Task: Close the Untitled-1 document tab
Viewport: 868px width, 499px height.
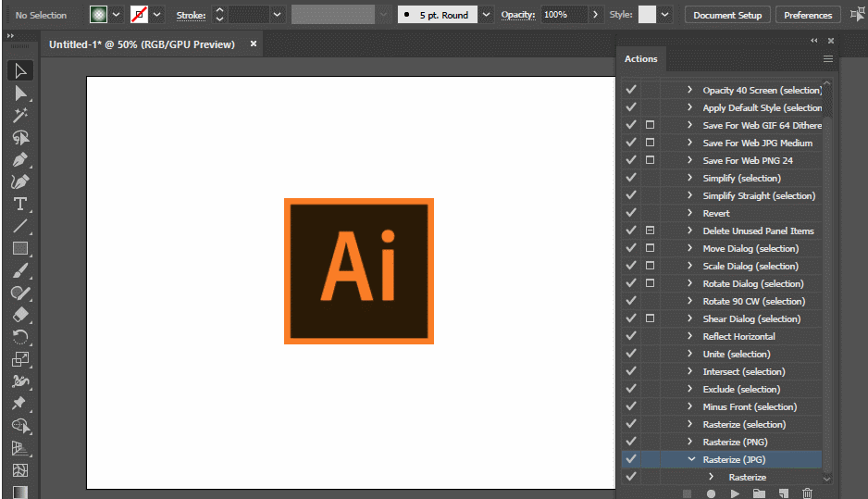Action: [x=253, y=44]
